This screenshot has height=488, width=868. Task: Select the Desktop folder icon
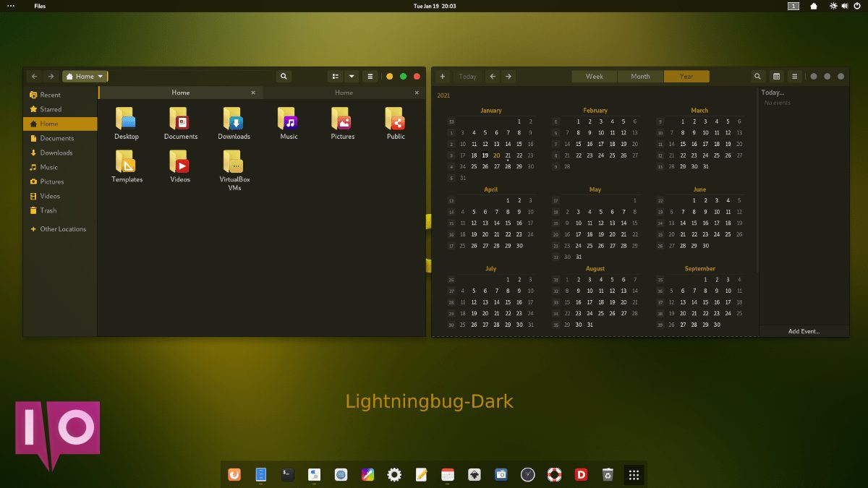click(x=126, y=119)
